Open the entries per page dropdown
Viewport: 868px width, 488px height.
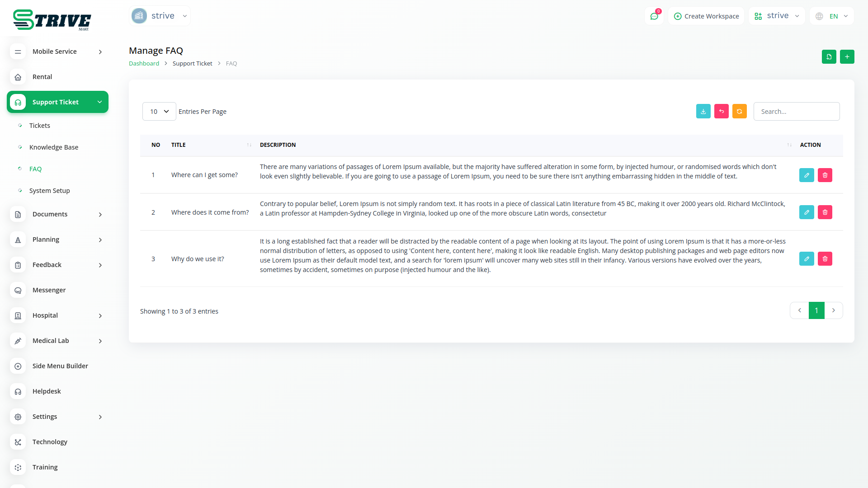pos(159,111)
